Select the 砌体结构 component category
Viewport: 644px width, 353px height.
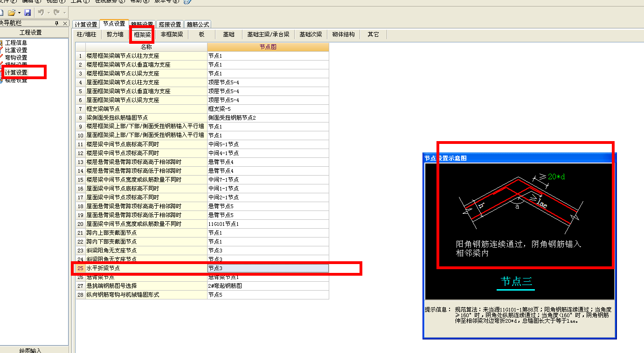(343, 34)
